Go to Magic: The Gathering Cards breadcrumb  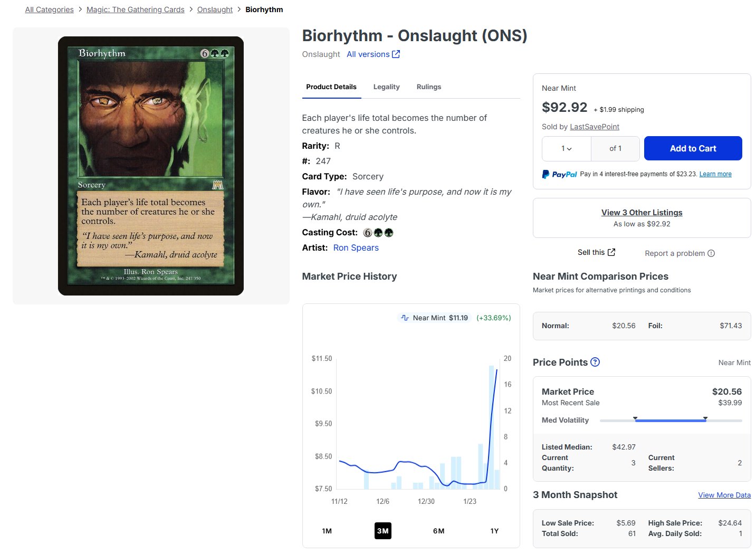[x=136, y=9]
